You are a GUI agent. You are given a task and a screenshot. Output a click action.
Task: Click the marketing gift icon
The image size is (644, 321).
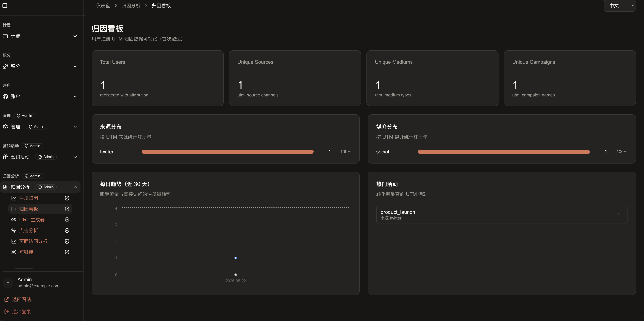coord(5,157)
